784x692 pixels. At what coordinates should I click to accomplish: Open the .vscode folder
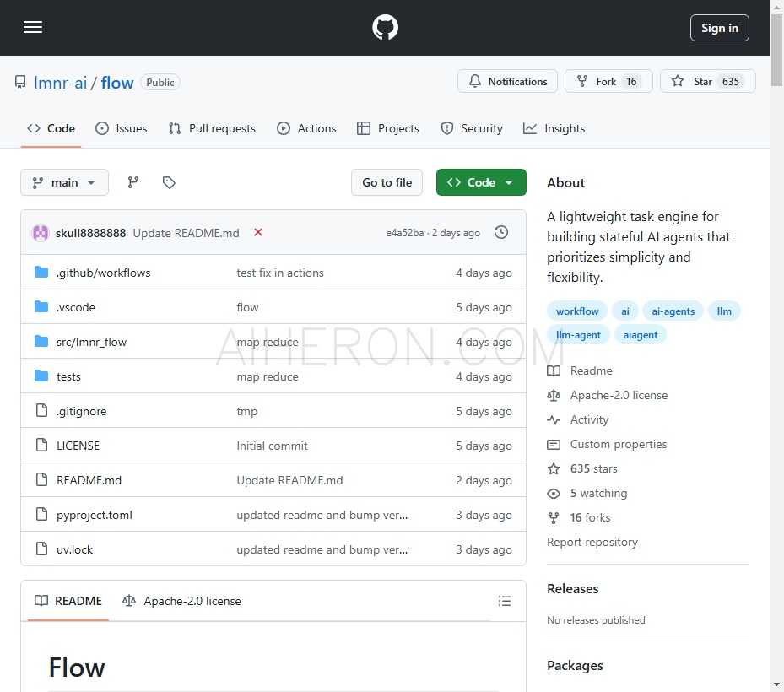pyautogui.click(x=75, y=307)
